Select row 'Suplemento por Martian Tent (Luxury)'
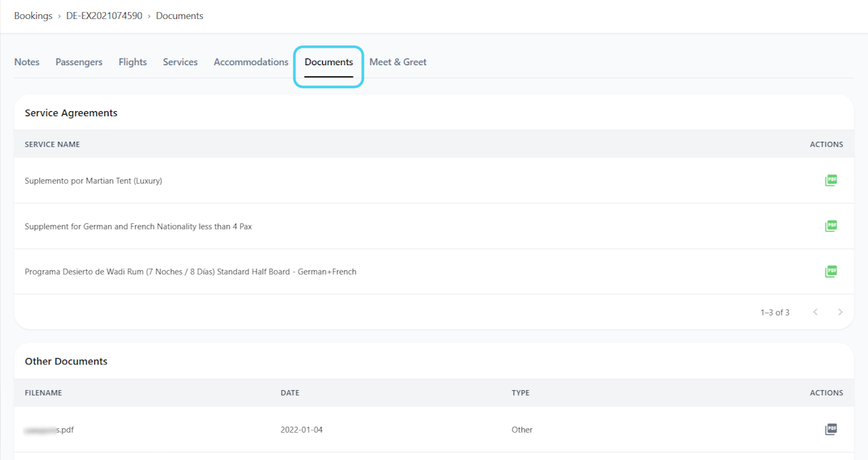Viewport: 868px width, 460px height. pos(434,180)
